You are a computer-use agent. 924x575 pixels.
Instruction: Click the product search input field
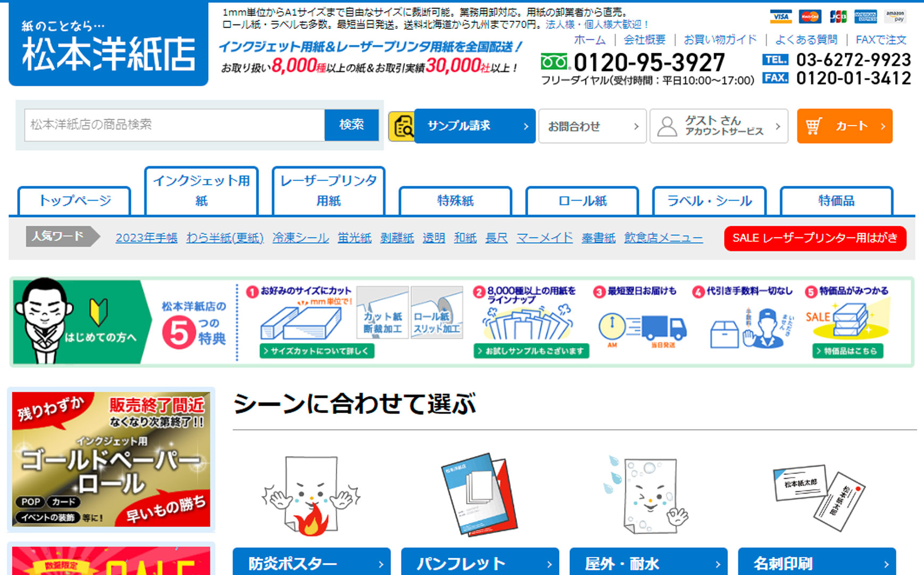click(174, 125)
